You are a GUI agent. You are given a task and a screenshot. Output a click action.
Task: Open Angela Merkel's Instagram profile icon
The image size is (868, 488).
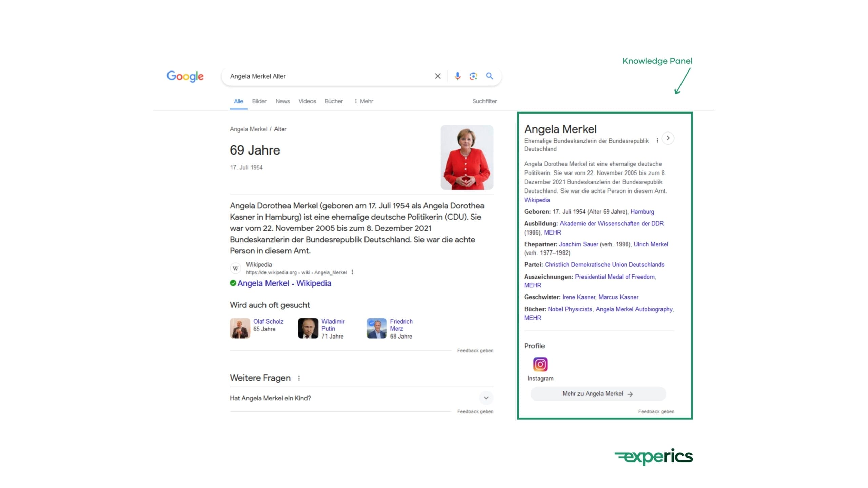pos(540,364)
